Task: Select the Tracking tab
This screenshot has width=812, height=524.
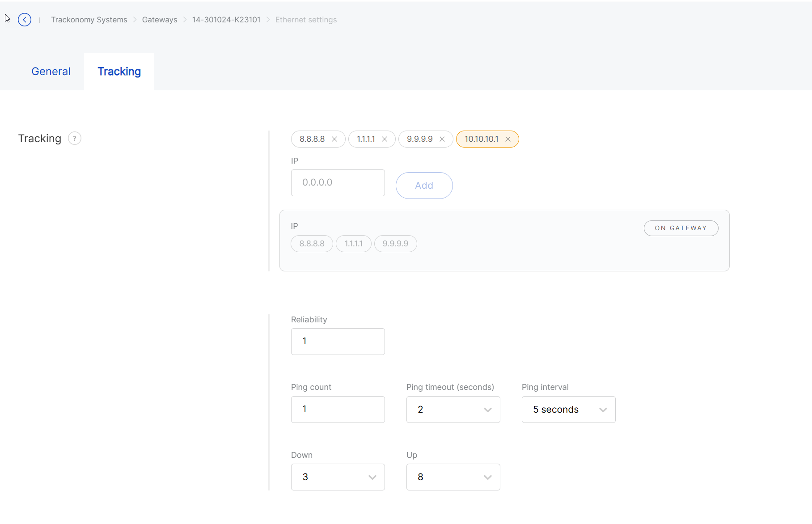Action: pos(119,72)
